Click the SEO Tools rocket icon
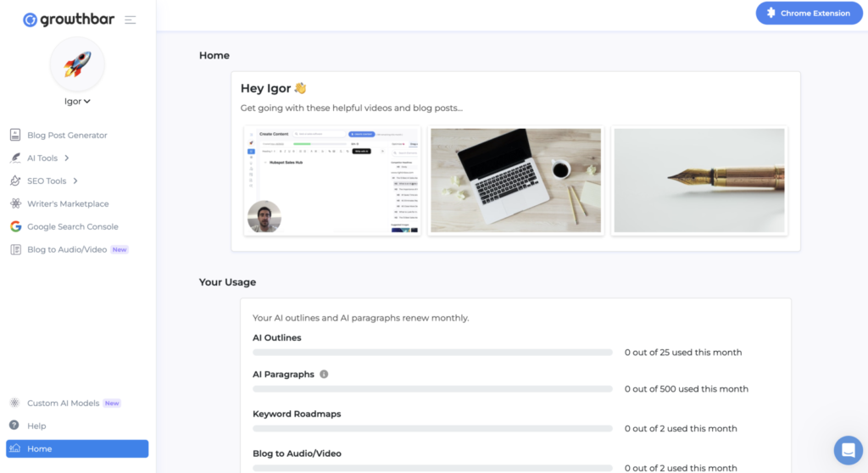The width and height of the screenshot is (868, 473). coord(15,181)
